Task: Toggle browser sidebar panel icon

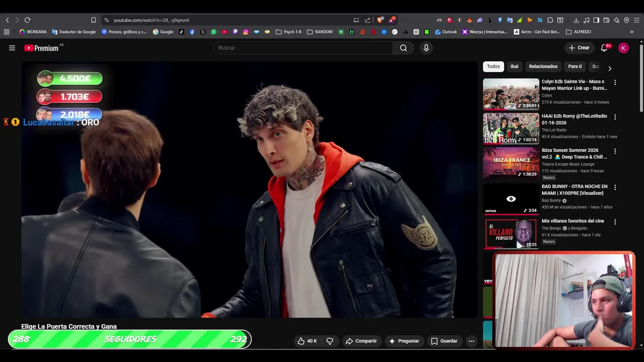Action: [x=596, y=20]
